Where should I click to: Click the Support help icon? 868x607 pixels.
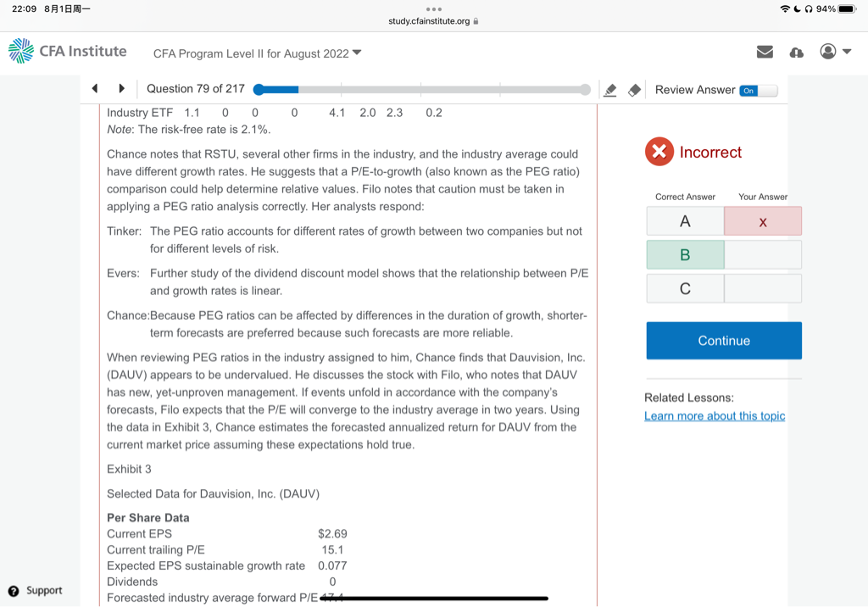tap(14, 591)
